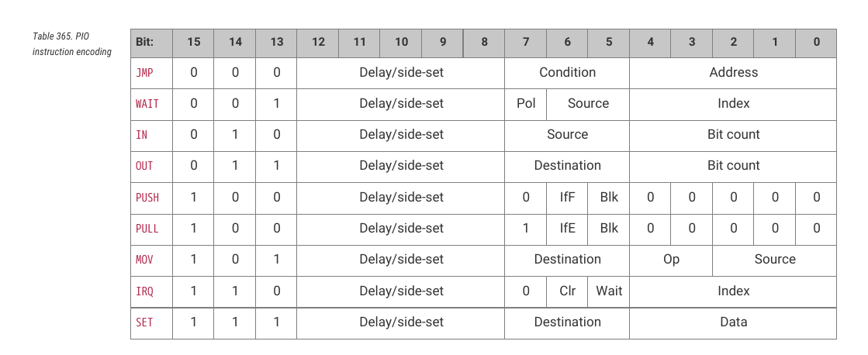Click the Pol cell in WAIT row
This screenshot has width=868, height=355.
[526, 103]
